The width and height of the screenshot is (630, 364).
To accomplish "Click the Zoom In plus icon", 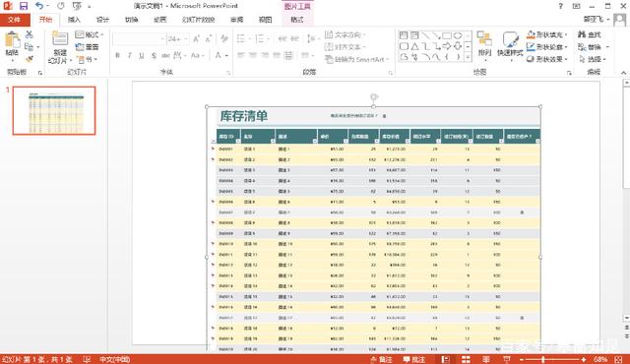I will [x=584, y=359].
